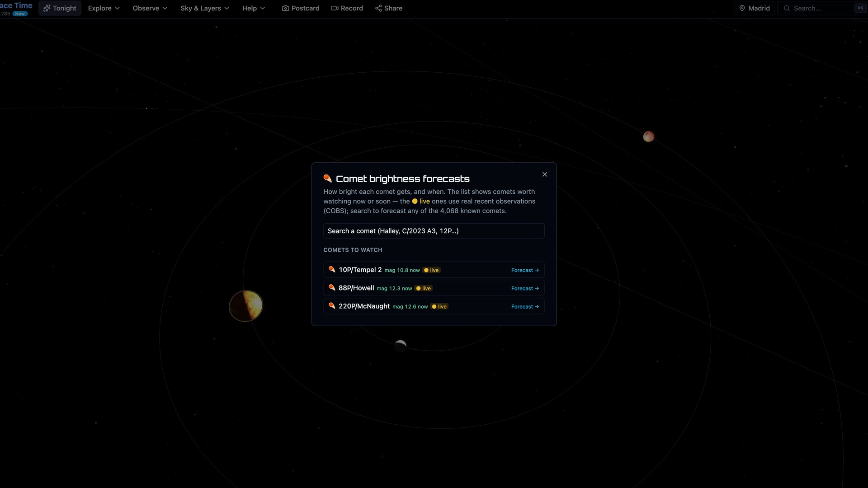Close the Comet brightness forecasts dialog
Image resolution: width=868 pixels, height=488 pixels.
tap(545, 174)
